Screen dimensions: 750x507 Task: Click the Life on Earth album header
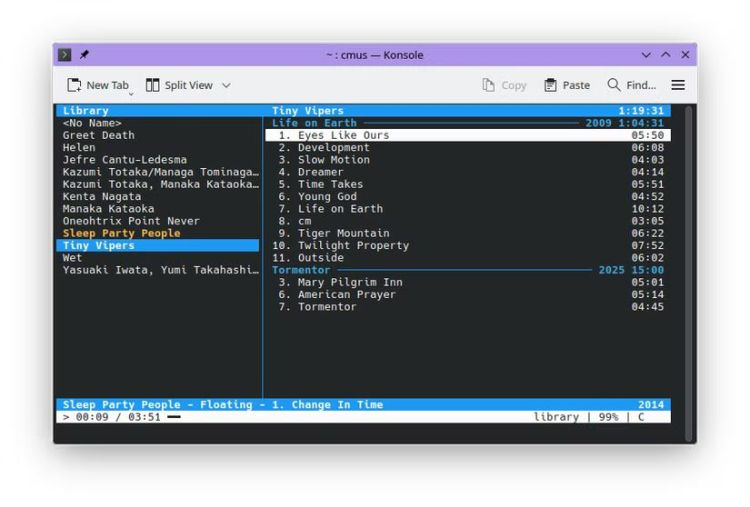pyautogui.click(x=314, y=123)
